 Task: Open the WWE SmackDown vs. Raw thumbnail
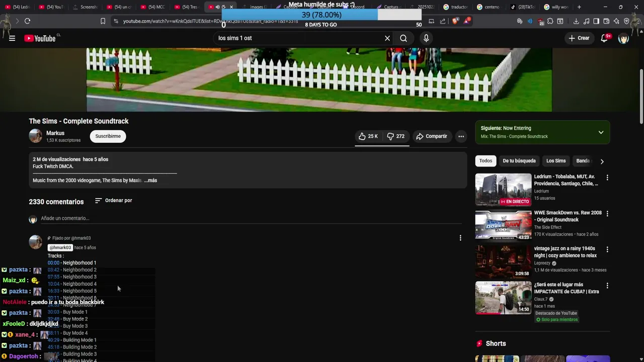[x=503, y=225]
